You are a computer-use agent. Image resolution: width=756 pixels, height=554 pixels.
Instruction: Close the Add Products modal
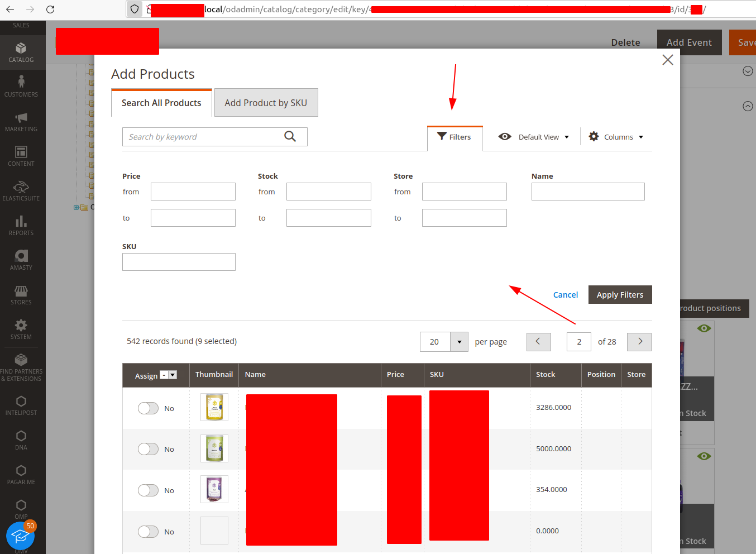click(x=667, y=60)
